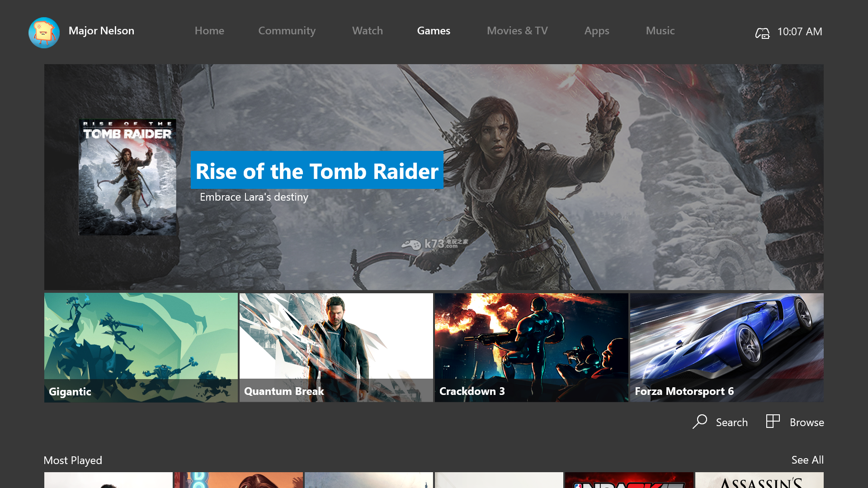Navigate to the Community tab

point(287,30)
